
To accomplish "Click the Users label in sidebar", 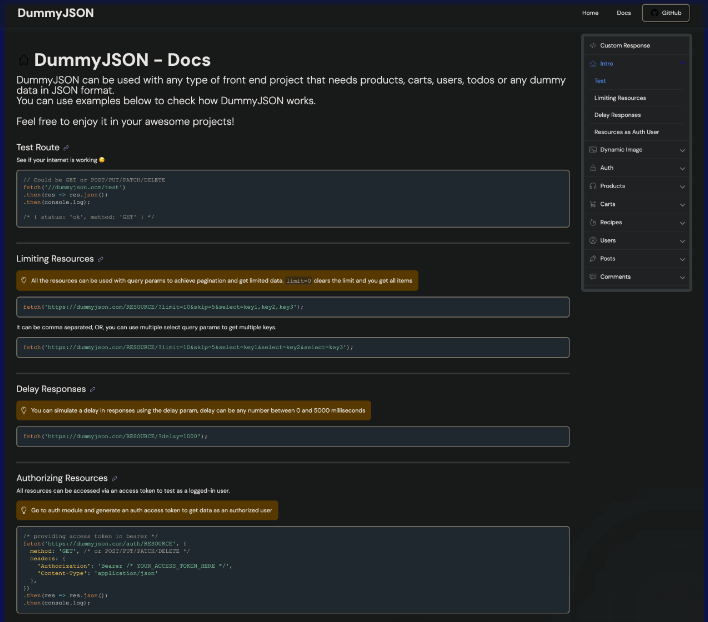I will pos(608,241).
